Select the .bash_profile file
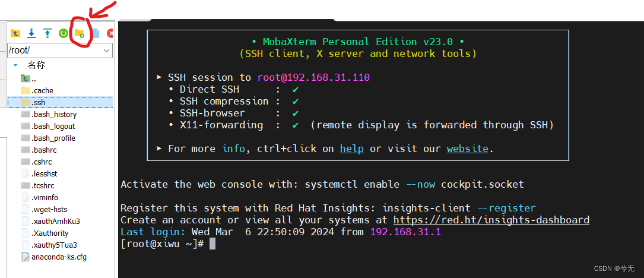The width and height of the screenshot is (644, 278). (x=48, y=138)
